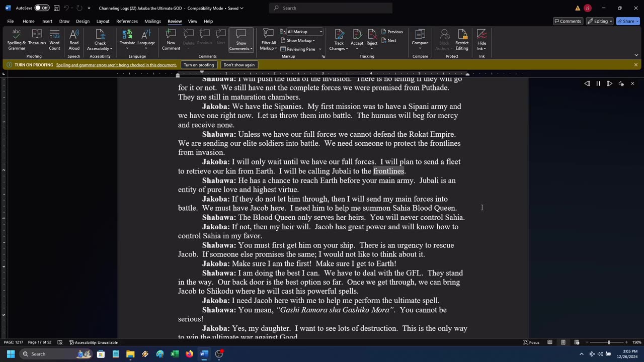Open the Thesaurus tool
Screen dimensions: 644x362
point(37,40)
